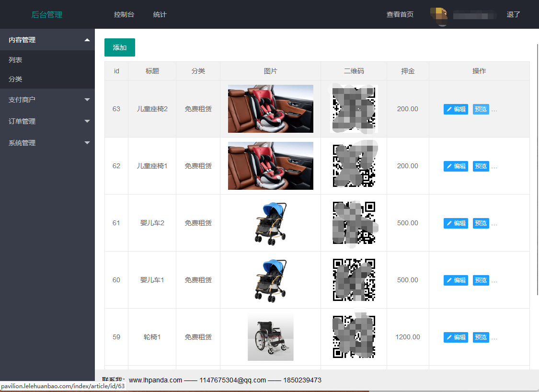Image resolution: width=539 pixels, height=392 pixels.
Task: Edit the 轮椅1 row
Action: click(x=456, y=338)
